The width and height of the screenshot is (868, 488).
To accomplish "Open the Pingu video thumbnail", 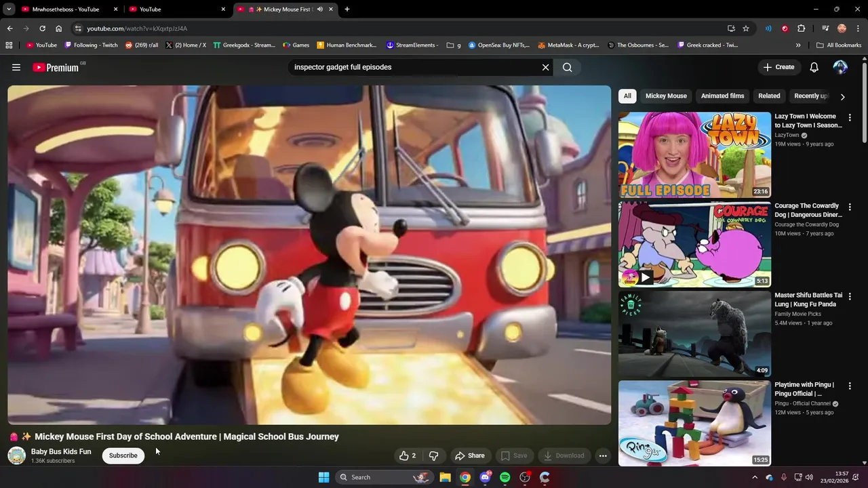I will point(694,423).
